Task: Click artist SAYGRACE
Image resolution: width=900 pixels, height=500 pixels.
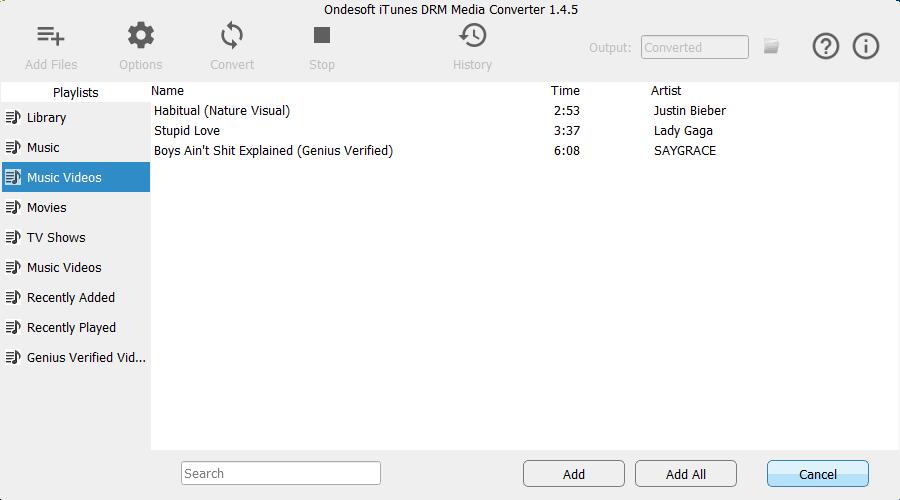Action: pos(685,150)
